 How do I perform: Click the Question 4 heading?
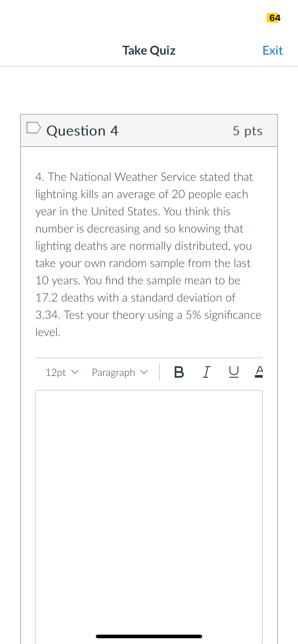[82, 131]
